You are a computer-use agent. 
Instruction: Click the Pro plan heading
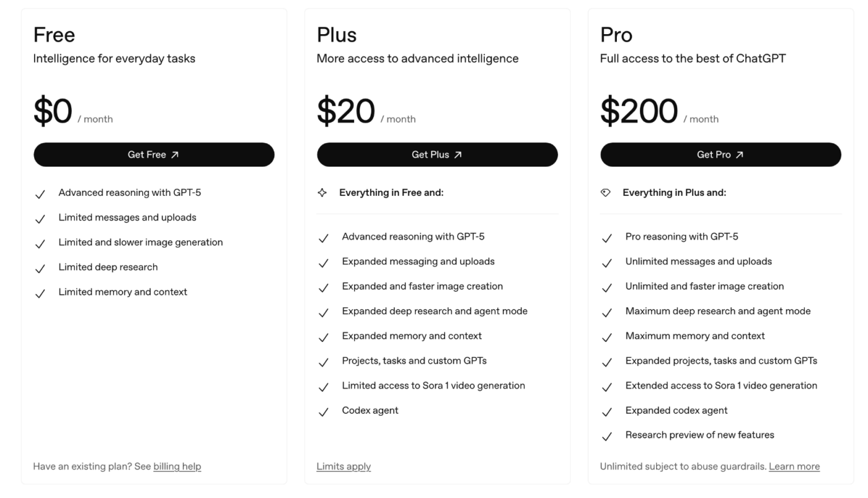[x=616, y=35]
